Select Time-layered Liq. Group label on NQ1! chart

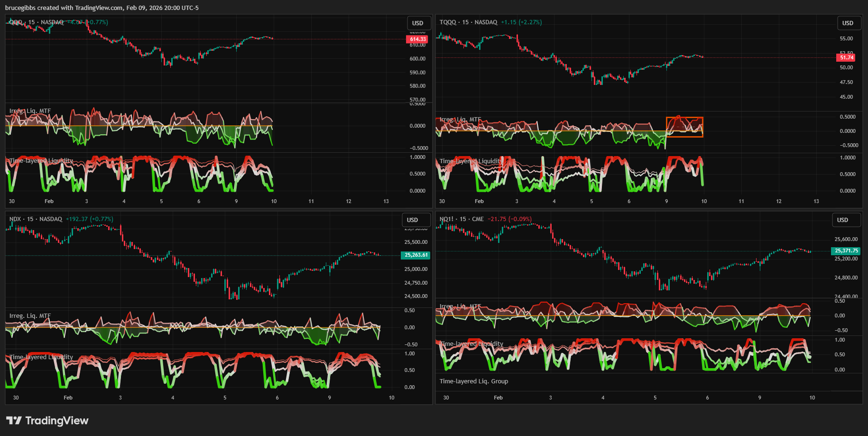pyautogui.click(x=473, y=381)
